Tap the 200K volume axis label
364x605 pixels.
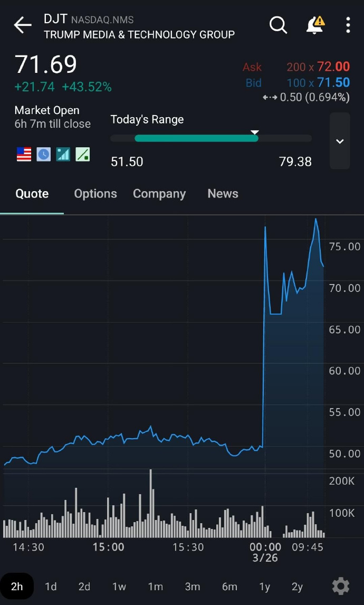pyautogui.click(x=342, y=481)
